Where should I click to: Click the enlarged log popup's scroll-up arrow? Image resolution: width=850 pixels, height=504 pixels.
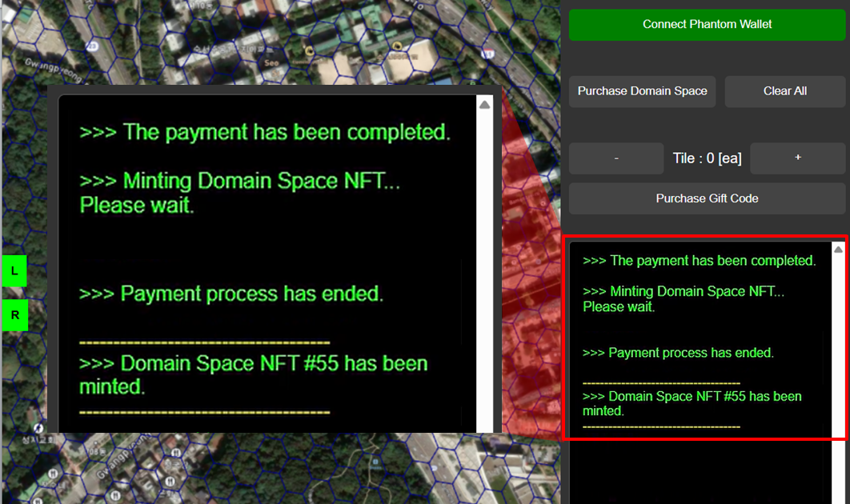click(x=484, y=105)
